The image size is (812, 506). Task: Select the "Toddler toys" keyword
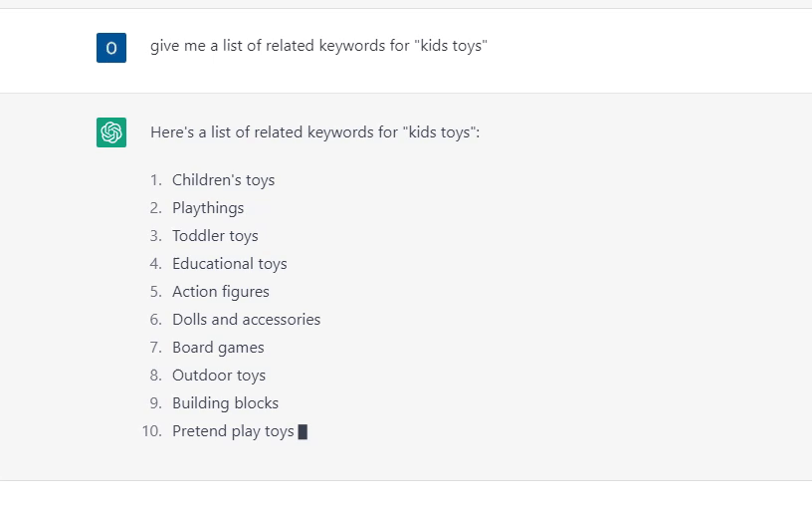tap(215, 236)
